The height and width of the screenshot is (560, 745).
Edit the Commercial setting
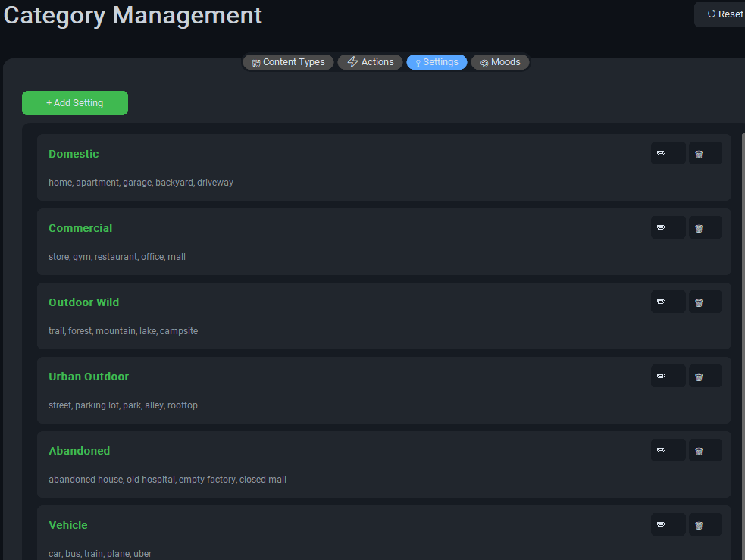(x=668, y=227)
